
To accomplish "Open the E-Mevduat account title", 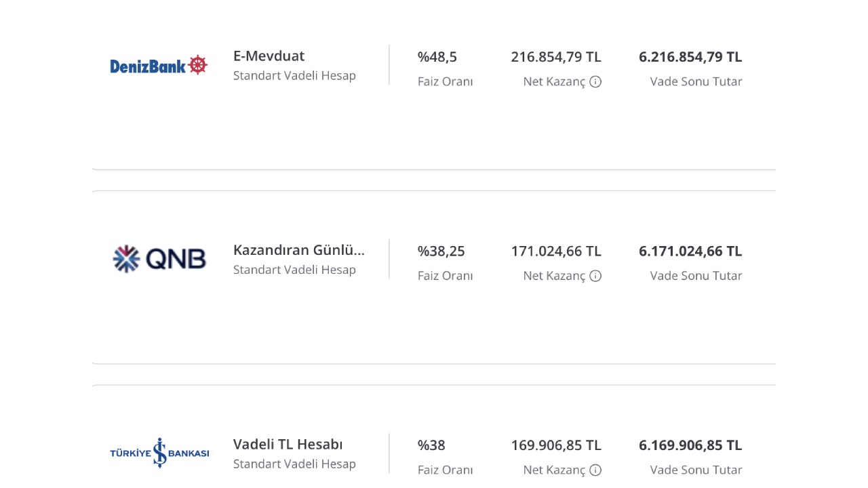I will (x=269, y=56).
